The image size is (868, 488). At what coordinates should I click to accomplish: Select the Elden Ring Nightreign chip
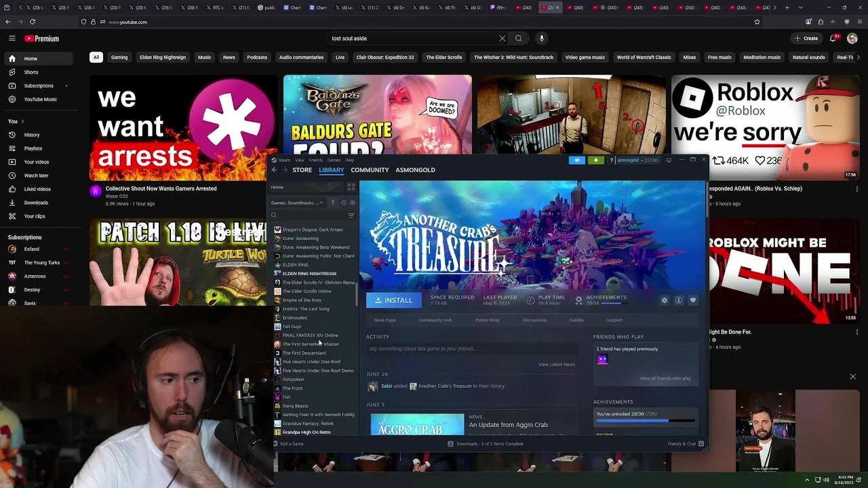pyautogui.click(x=163, y=58)
